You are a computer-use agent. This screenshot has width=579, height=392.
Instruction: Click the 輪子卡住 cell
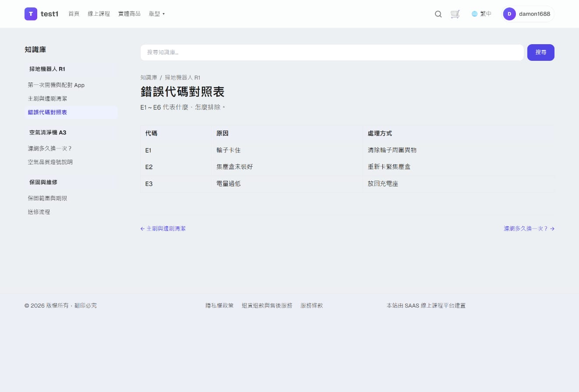[x=287, y=150]
